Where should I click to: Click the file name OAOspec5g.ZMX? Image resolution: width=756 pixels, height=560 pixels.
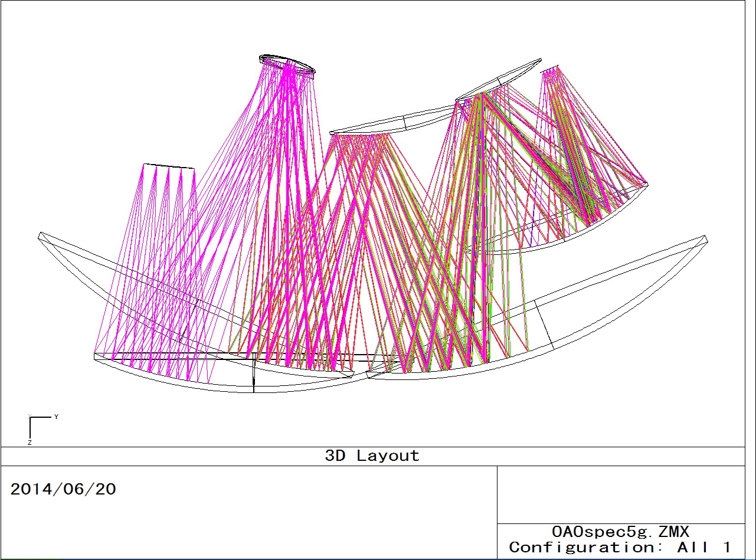click(x=620, y=532)
